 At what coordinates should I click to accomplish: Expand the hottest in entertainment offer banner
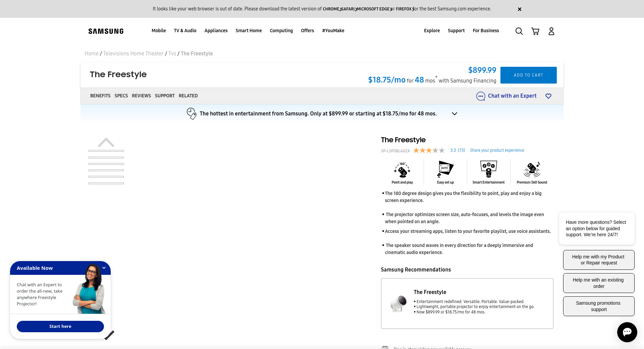pos(454,114)
